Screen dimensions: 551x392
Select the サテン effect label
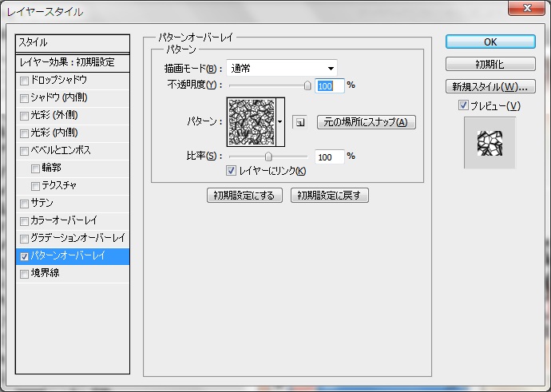[42, 203]
